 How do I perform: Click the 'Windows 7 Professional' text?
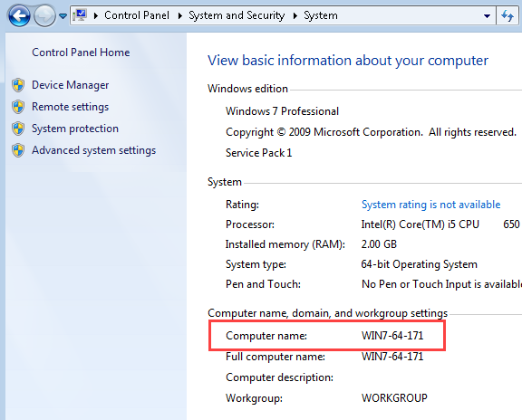point(283,111)
